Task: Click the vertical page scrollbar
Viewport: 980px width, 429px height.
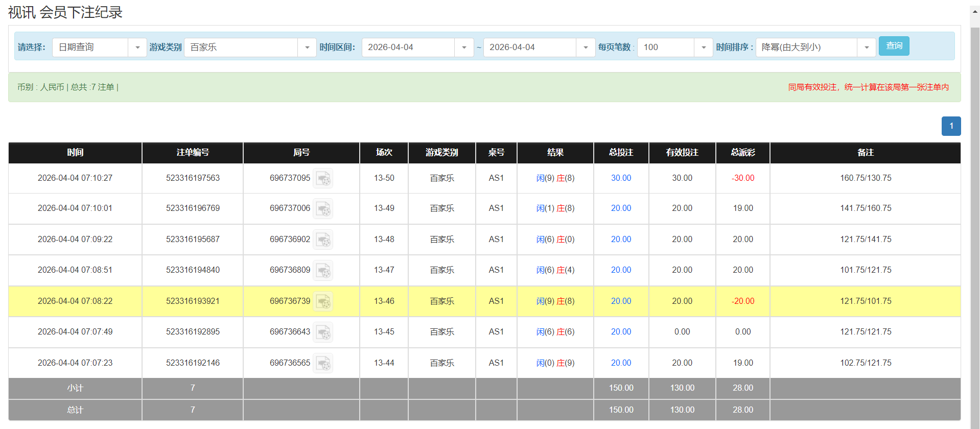Action: (975, 204)
